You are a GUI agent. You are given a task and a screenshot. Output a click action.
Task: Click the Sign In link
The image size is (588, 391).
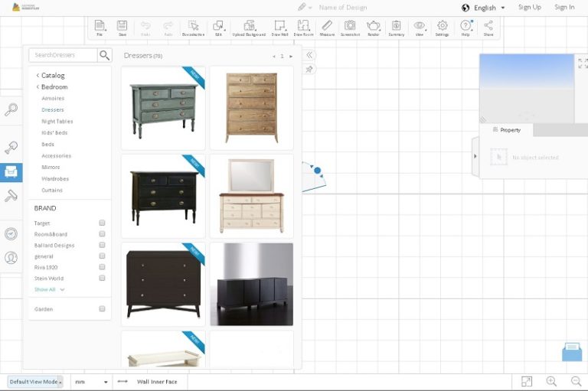point(564,8)
